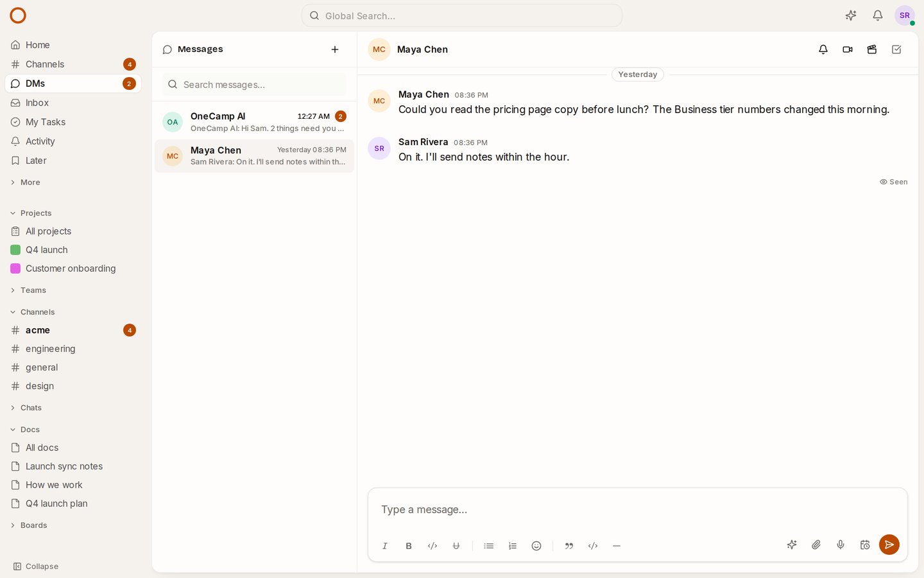Viewport: 924px width, 578px height.
Task: Toggle italic formatting in the message composer
Action: [x=385, y=546]
